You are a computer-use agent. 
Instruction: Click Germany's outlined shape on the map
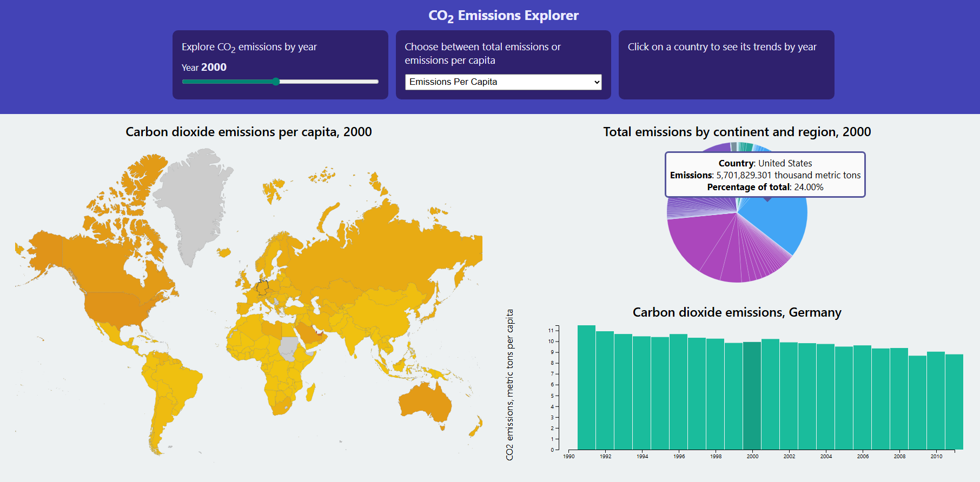pyautogui.click(x=262, y=287)
